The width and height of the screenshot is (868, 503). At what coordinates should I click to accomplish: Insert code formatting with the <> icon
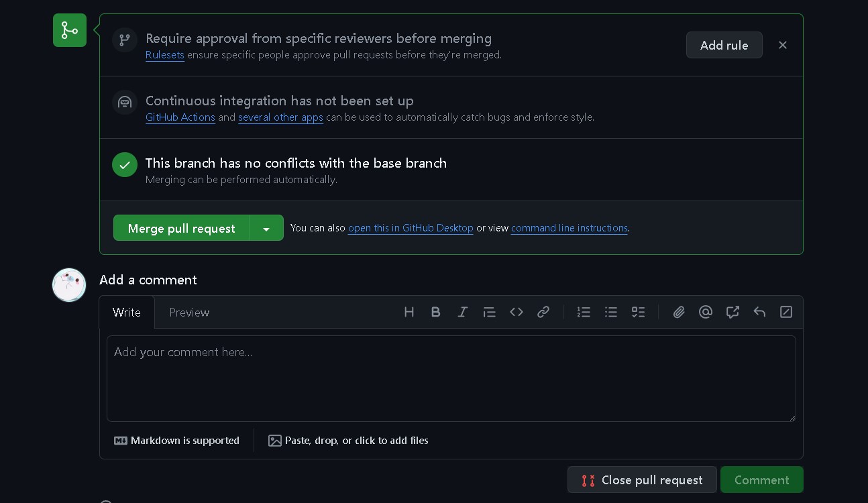click(x=516, y=312)
